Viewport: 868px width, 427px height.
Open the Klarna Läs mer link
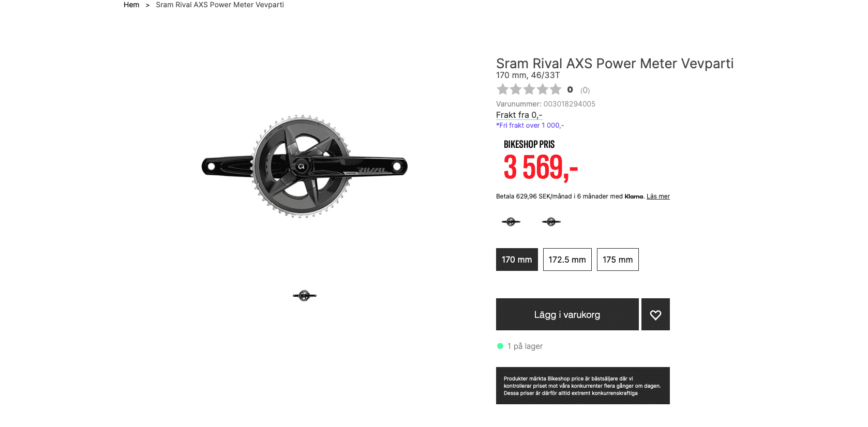tap(658, 196)
